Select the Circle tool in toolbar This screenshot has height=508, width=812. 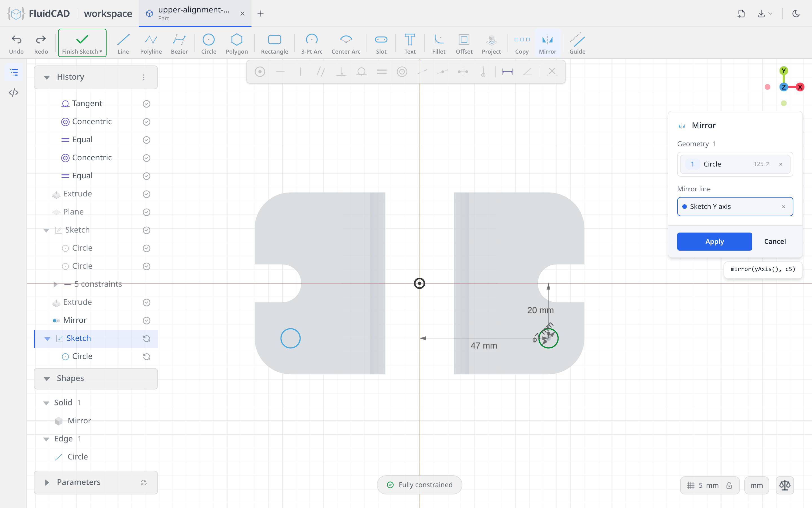tap(208, 44)
